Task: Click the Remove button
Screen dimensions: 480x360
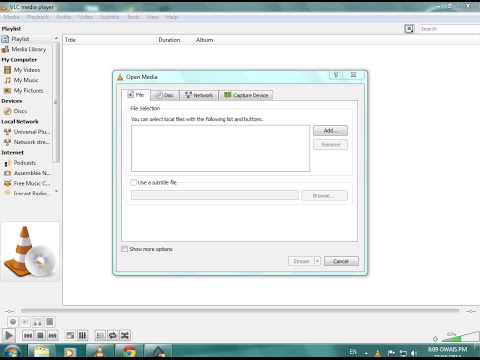Action: click(x=330, y=145)
